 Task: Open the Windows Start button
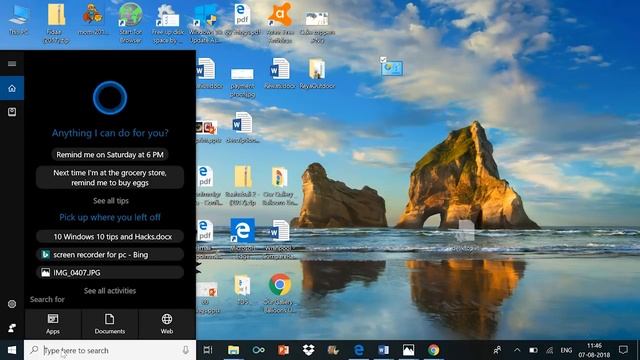coord(12,350)
